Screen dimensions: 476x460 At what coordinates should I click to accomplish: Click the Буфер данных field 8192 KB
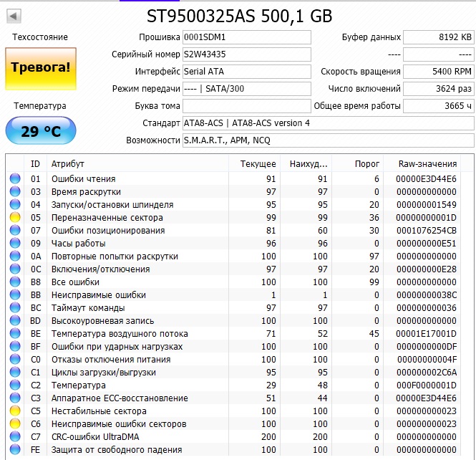point(438,37)
